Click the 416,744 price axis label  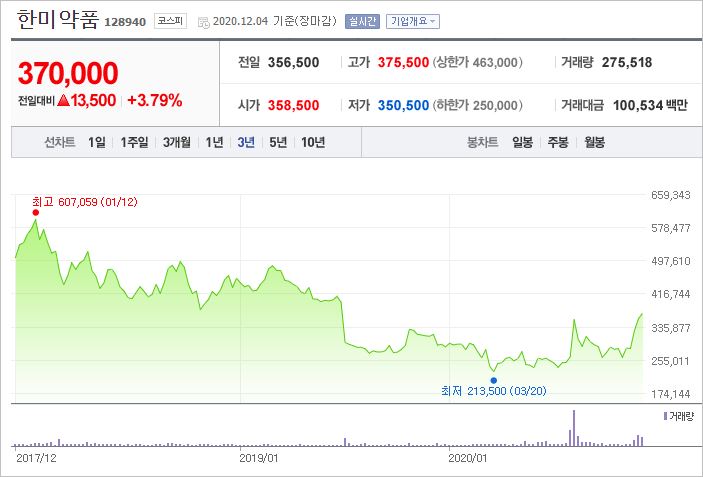click(671, 295)
